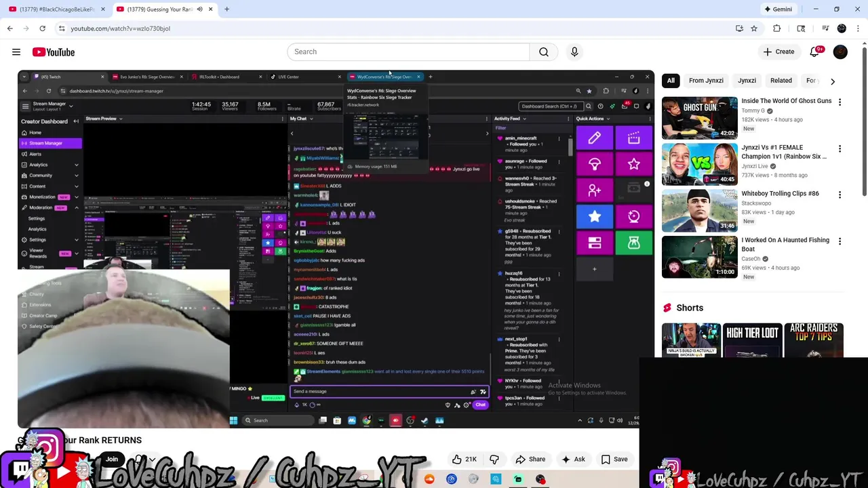The image size is (868, 488).
Task: Open the Ninja's build short thumbnail
Action: (691, 340)
